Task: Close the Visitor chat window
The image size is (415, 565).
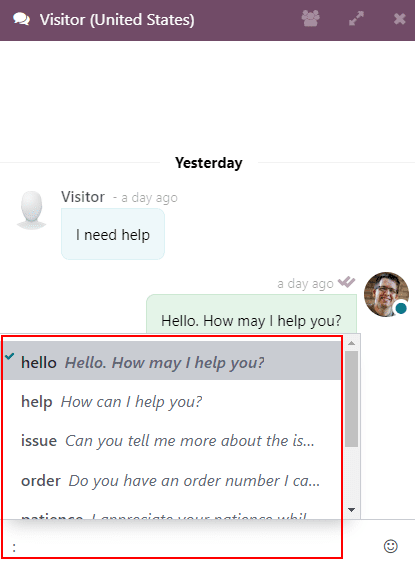Action: [400, 19]
